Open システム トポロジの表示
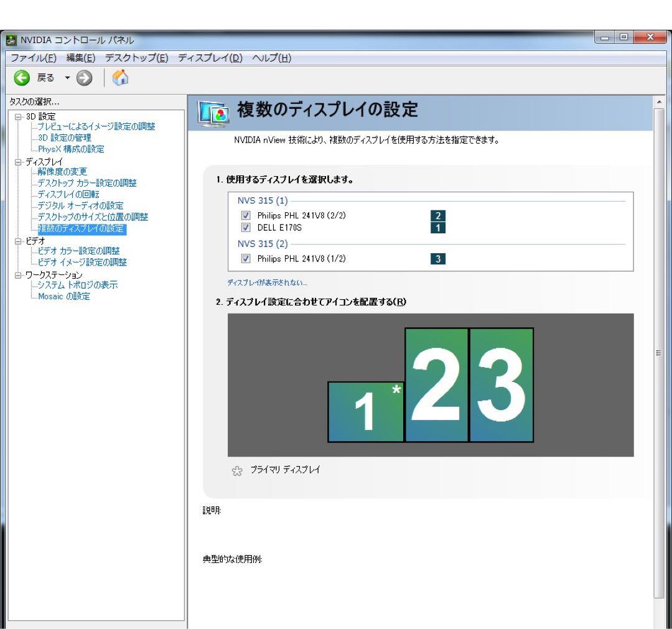672x629 pixels. coord(77,285)
